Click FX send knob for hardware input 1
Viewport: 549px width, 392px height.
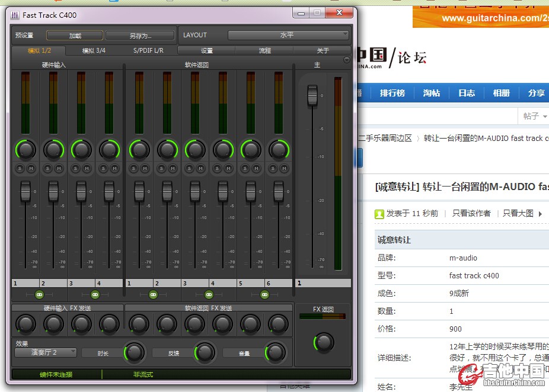tap(25, 324)
